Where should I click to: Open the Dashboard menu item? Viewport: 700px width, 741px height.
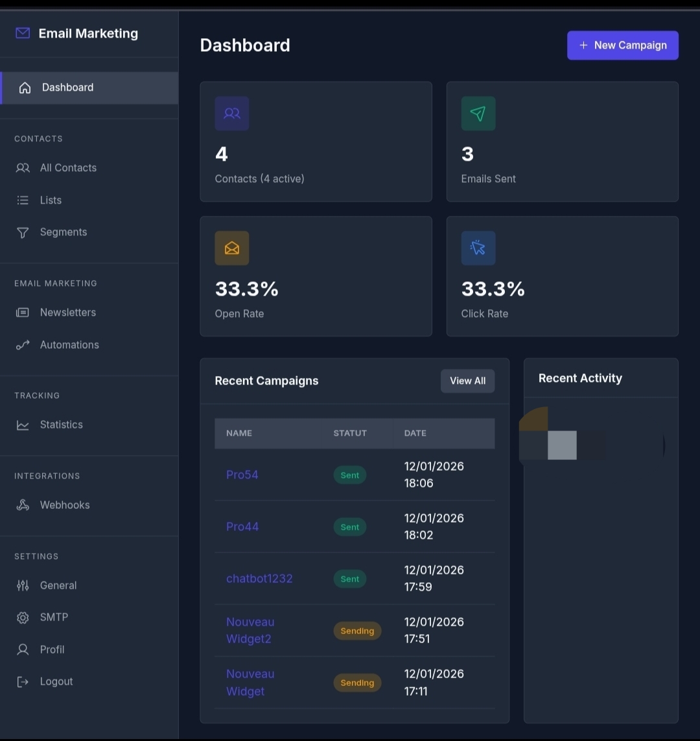(67, 88)
